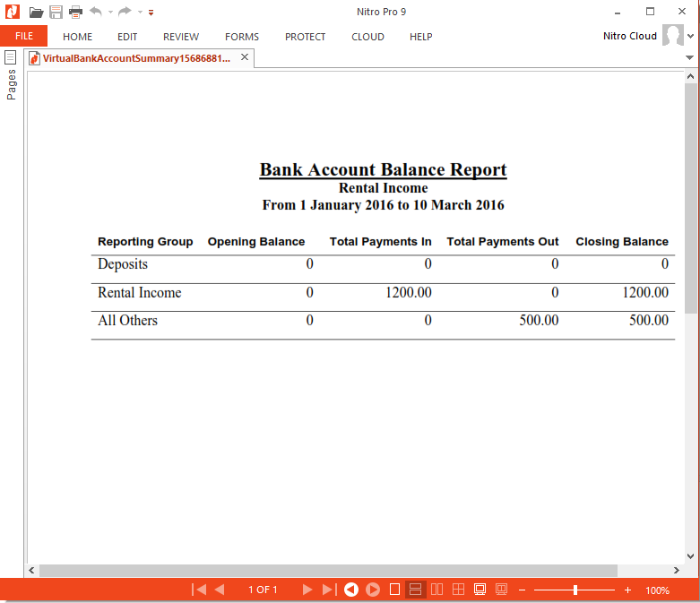Click the Rental Income row label in table
The image size is (700, 603).
(x=140, y=292)
